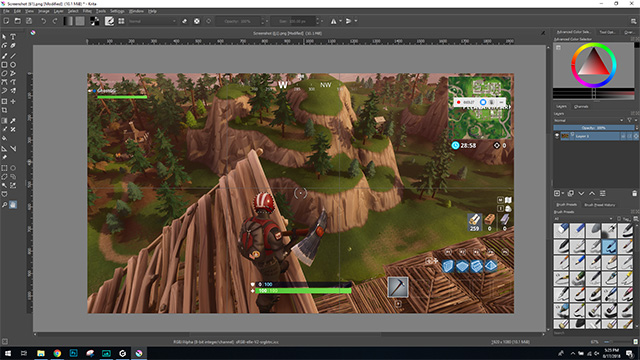640x360 pixels.
Task: Select the Zoom magnifier tool
Action: pos(4,204)
